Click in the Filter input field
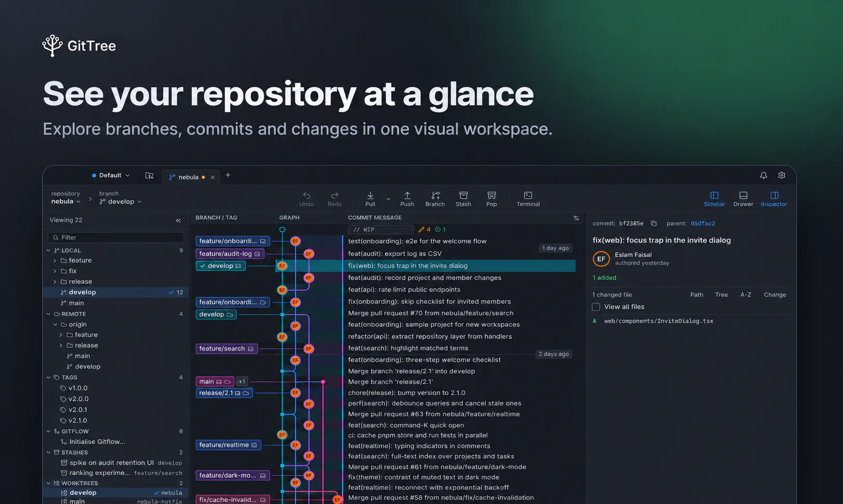The image size is (843, 504). pos(115,237)
